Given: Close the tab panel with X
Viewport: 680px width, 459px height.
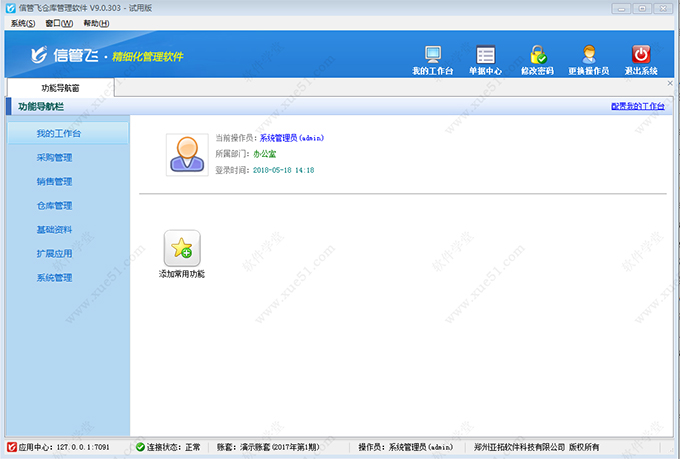Looking at the screenshot, I should tap(670, 83).
